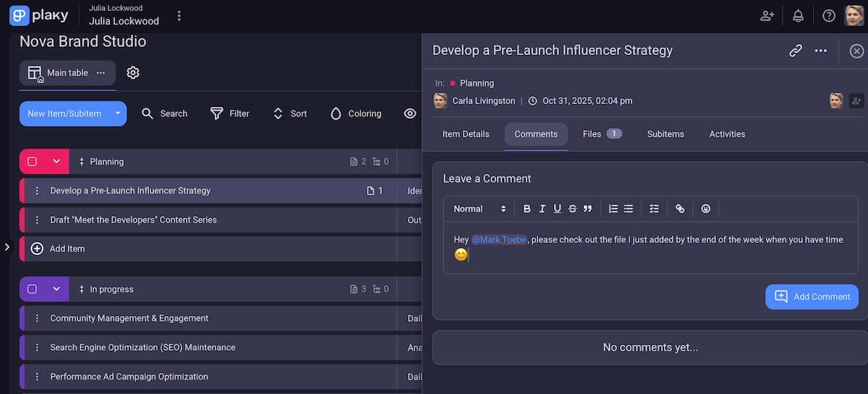The width and height of the screenshot is (868, 394).
Task: Switch to the Files tab
Action: coord(601,134)
